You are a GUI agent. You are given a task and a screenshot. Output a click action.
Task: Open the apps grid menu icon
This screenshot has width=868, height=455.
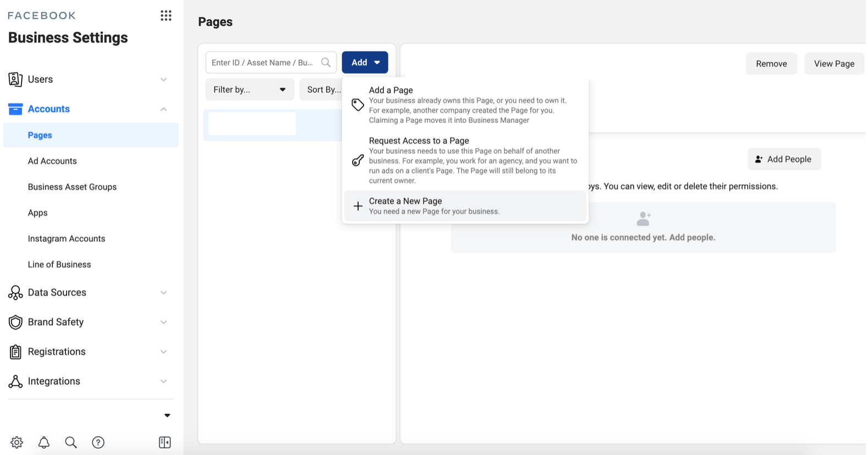166,15
